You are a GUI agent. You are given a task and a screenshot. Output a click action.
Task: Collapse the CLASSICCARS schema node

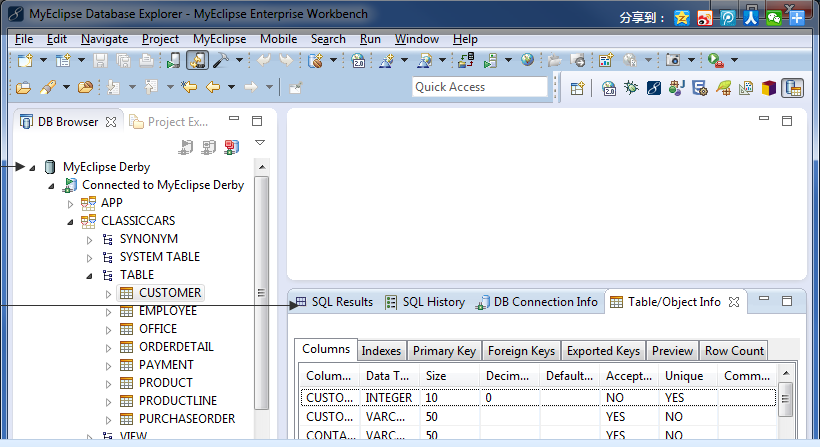pos(71,222)
